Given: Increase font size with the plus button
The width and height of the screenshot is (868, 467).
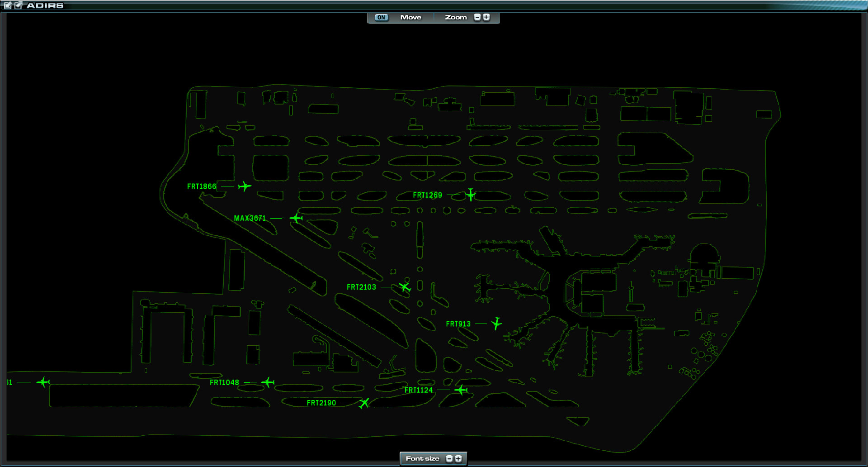Looking at the screenshot, I should tap(458, 458).
